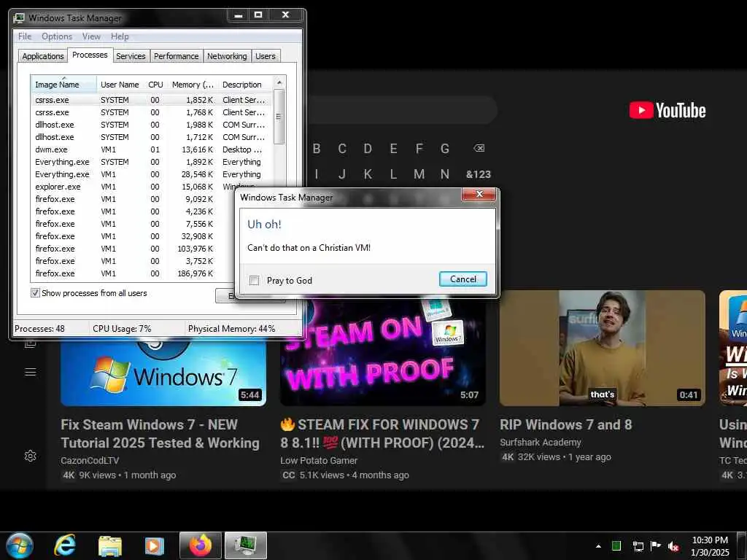Screen dimensions: 747x560
Task: Open the taskbar clock showing 10:30 PM
Action: click(x=710, y=546)
